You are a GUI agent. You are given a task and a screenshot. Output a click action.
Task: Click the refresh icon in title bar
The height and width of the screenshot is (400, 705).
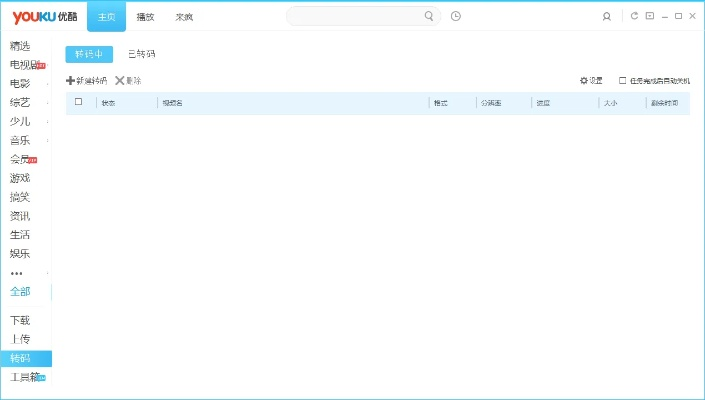[634, 16]
